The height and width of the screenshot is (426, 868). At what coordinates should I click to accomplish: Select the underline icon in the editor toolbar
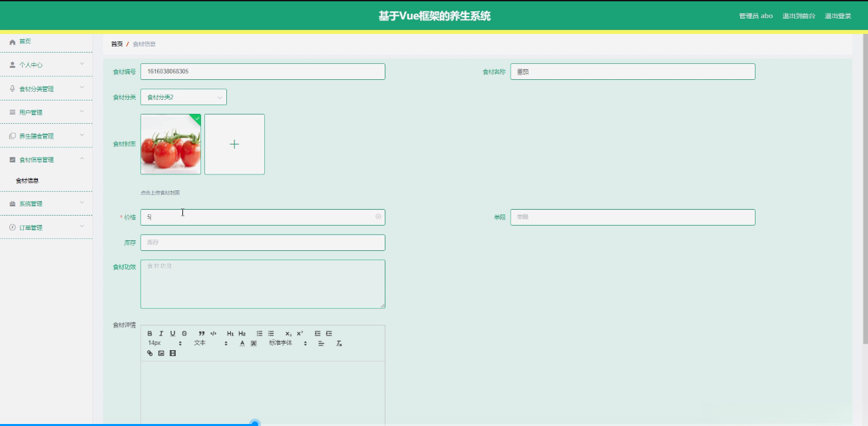(172, 333)
